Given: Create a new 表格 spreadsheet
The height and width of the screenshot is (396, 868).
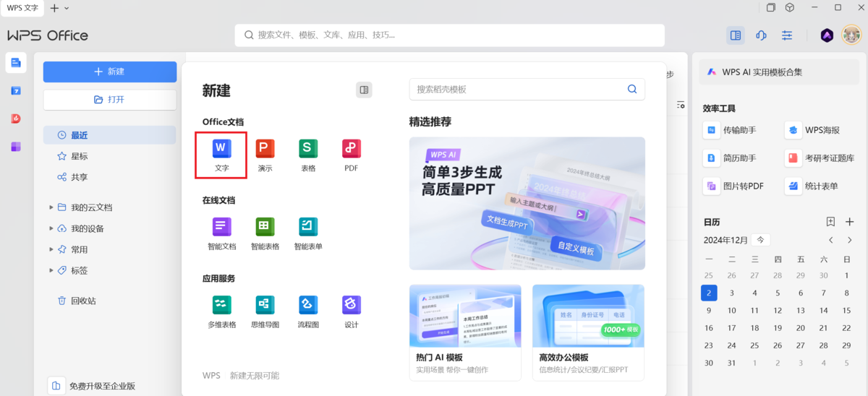Looking at the screenshot, I should (x=308, y=155).
